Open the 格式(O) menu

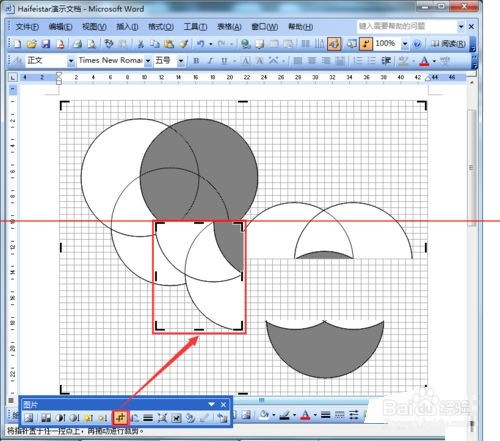161,27
